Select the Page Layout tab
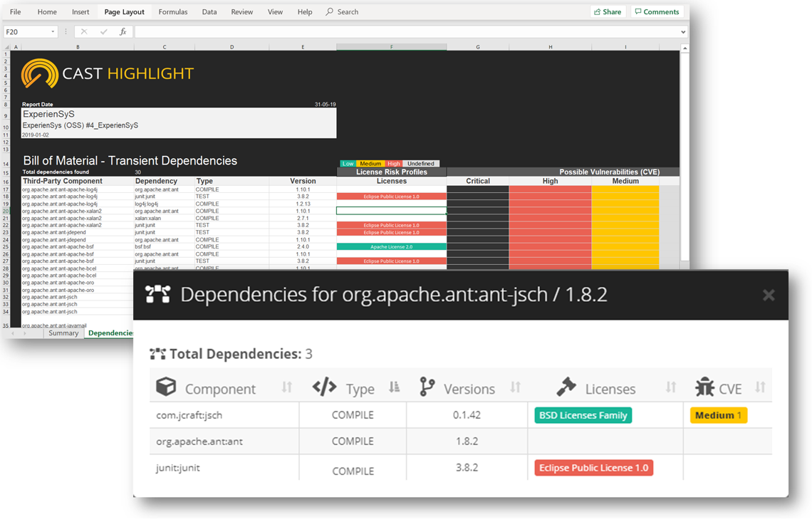Image resolution: width=812 pixels, height=522 pixels. [x=124, y=12]
